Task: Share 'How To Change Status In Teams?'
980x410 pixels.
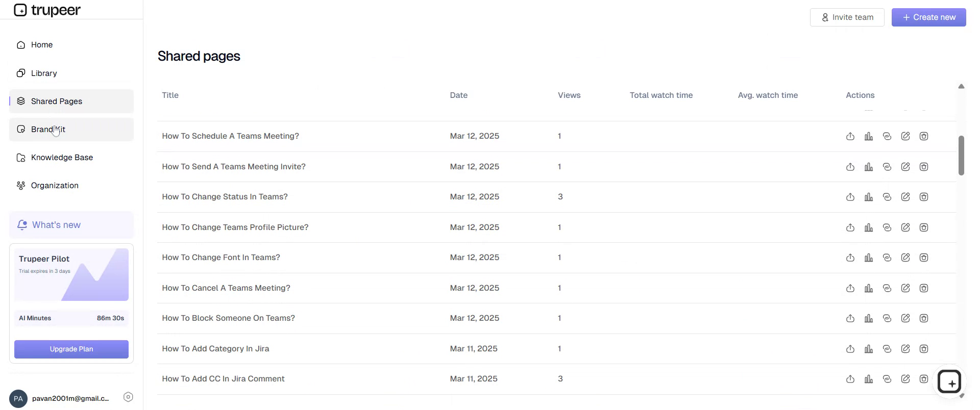Action: [x=850, y=197]
